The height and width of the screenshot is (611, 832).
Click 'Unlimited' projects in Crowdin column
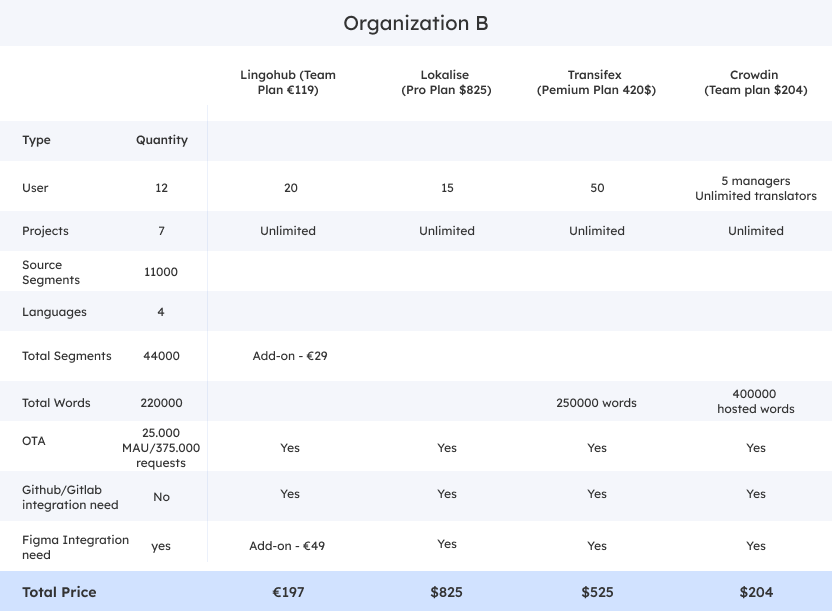coord(756,231)
